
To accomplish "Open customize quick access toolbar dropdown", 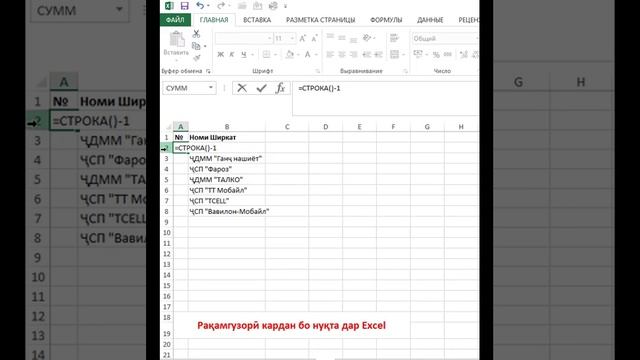I will [285, 6].
